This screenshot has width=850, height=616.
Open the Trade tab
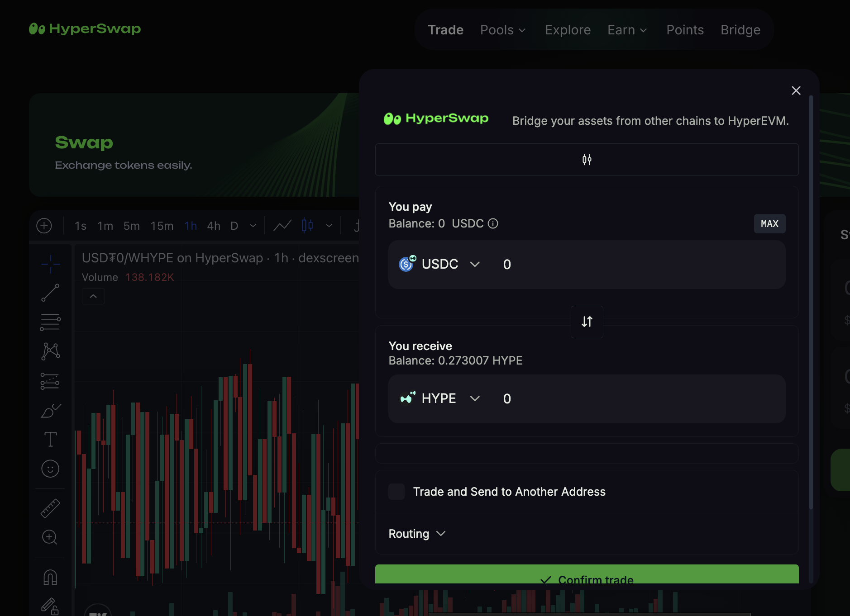(445, 30)
